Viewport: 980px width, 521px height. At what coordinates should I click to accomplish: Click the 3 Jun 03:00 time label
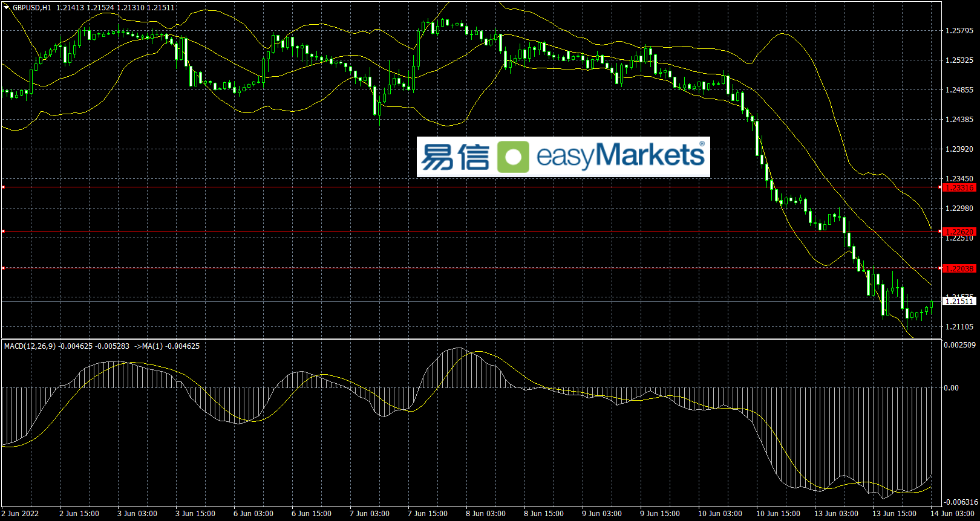[x=137, y=514]
